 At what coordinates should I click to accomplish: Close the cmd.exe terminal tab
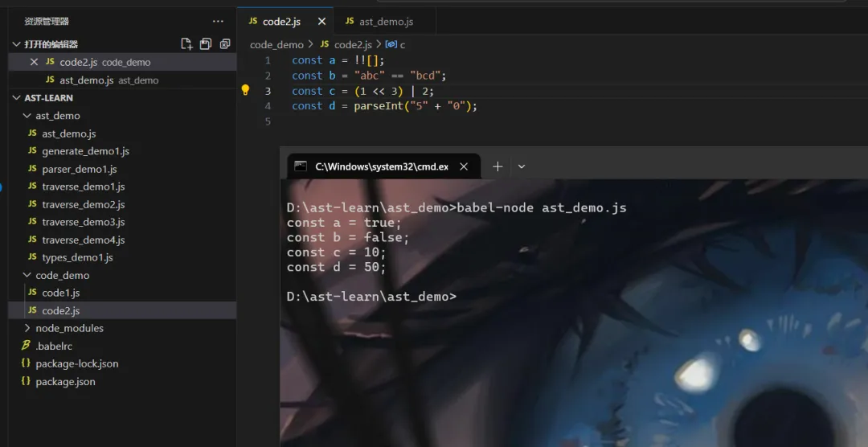(x=464, y=166)
